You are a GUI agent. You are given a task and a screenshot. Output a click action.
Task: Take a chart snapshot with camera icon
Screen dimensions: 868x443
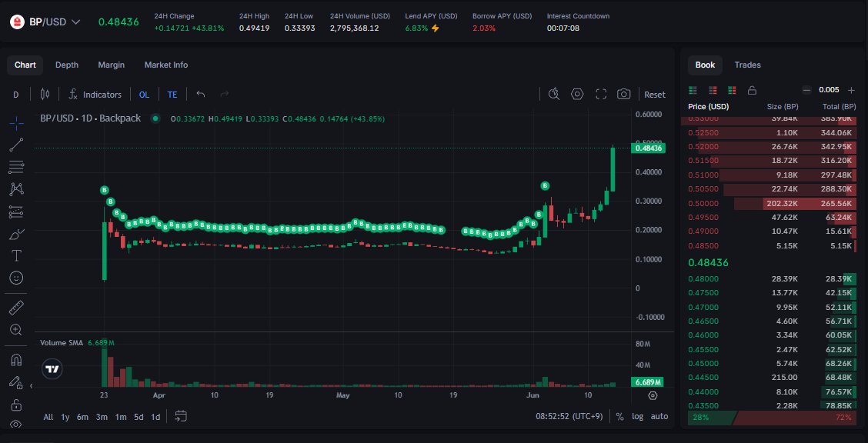point(624,94)
